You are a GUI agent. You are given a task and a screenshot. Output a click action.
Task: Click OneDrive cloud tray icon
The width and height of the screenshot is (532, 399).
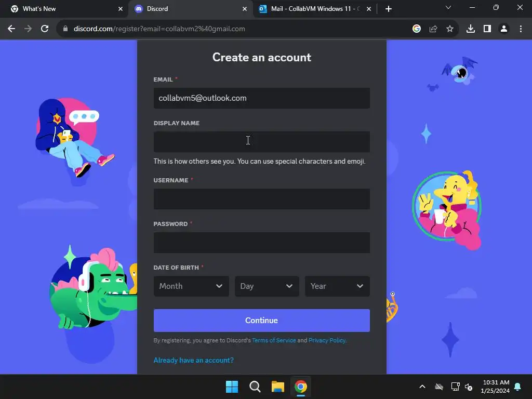click(x=439, y=387)
